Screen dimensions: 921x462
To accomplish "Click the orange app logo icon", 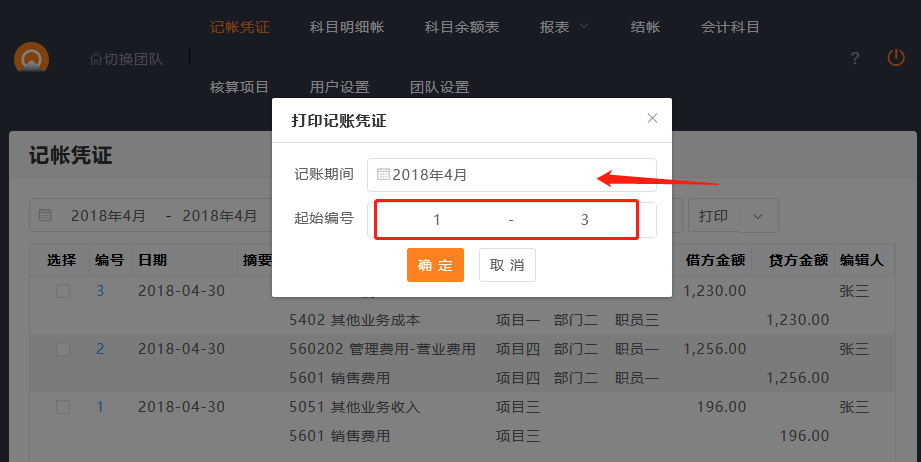I will tap(31, 59).
